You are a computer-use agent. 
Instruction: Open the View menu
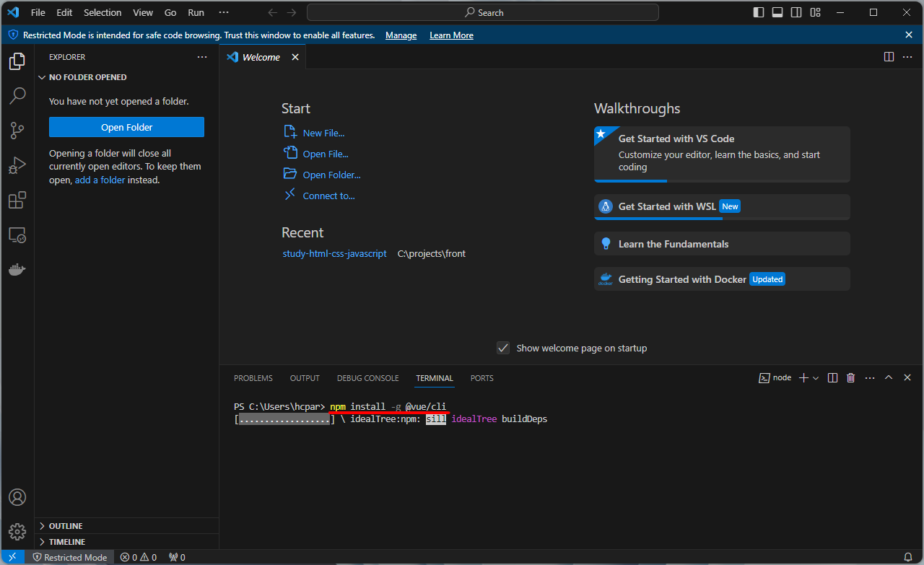coord(143,12)
